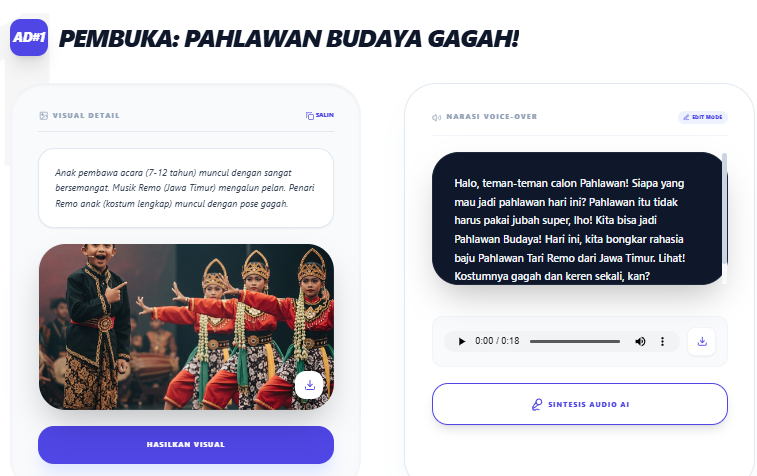This screenshot has width=757, height=476.
Task: Download the generated dancer image
Action: pos(309,385)
